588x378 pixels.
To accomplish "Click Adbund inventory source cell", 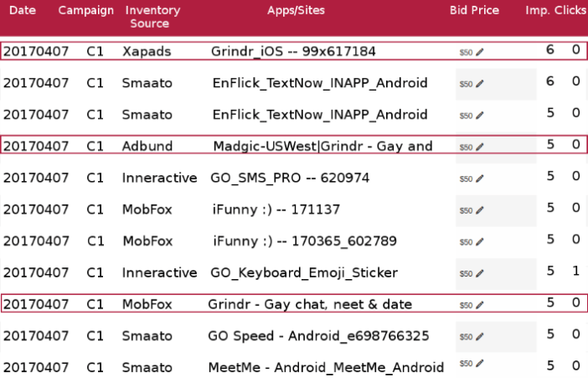I will (147, 146).
